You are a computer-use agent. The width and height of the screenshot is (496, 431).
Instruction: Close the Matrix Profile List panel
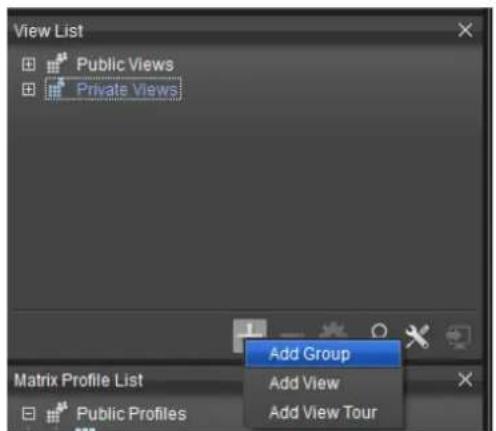pyautogui.click(x=465, y=379)
